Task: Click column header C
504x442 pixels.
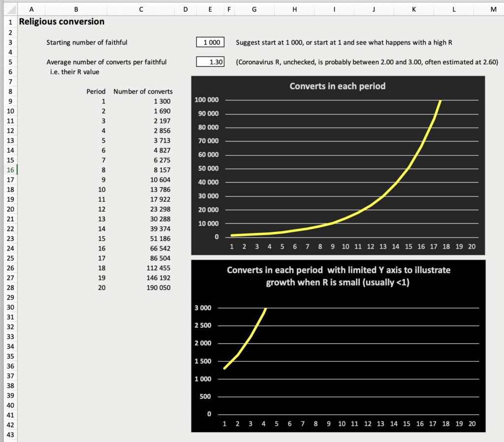Action: [x=141, y=8]
